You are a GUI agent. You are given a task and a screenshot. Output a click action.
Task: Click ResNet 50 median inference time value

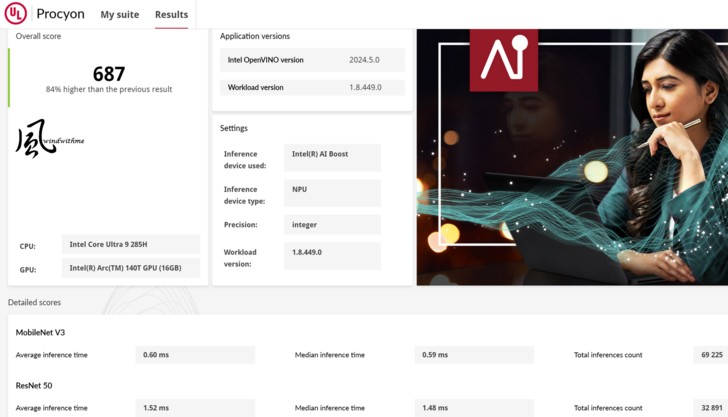click(474, 408)
